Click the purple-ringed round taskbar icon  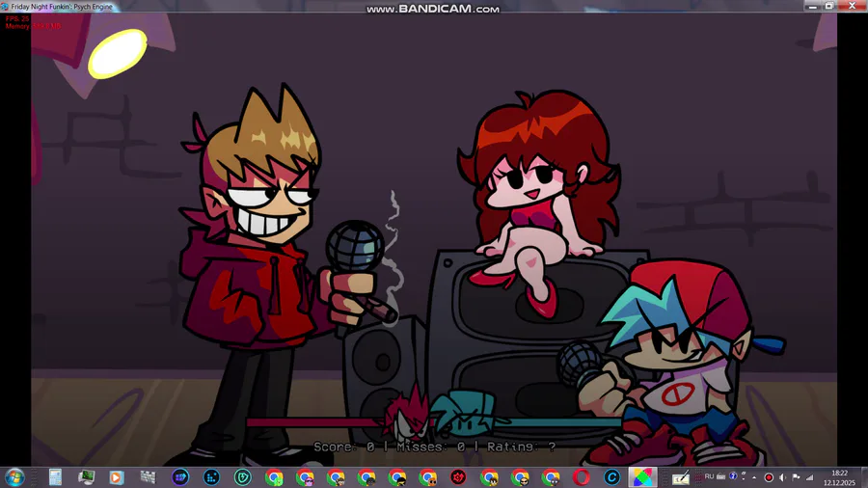coord(180,477)
